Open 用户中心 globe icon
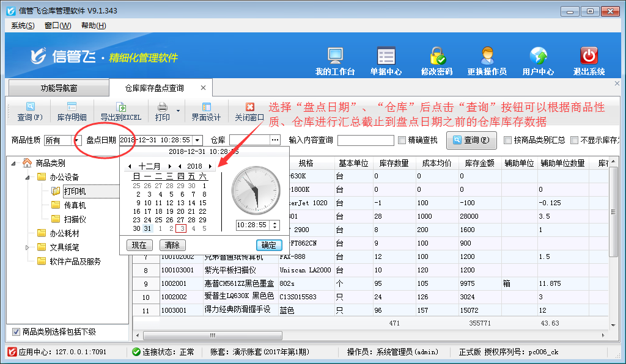Viewport: 626px width, 364px height. 538,57
